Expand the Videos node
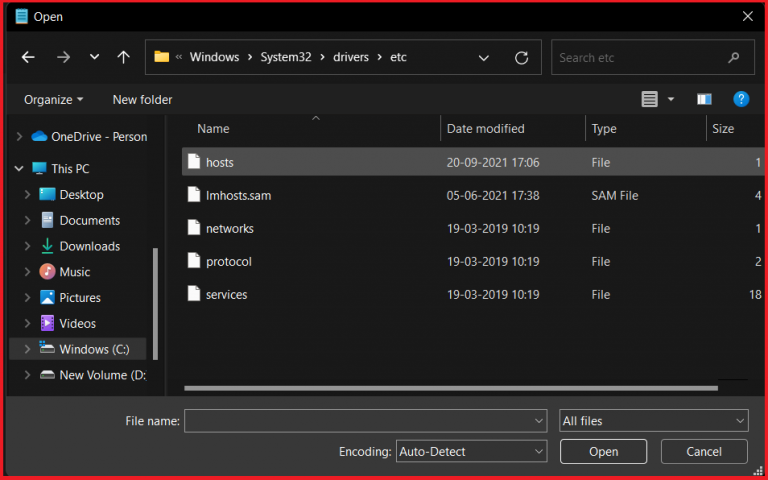This screenshot has height=480, width=768. click(27, 323)
